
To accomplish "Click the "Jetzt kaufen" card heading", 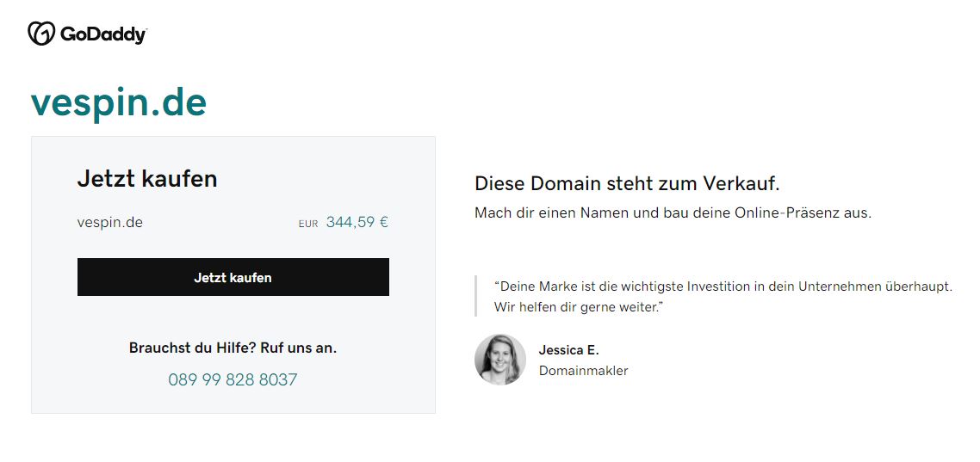I will (147, 179).
